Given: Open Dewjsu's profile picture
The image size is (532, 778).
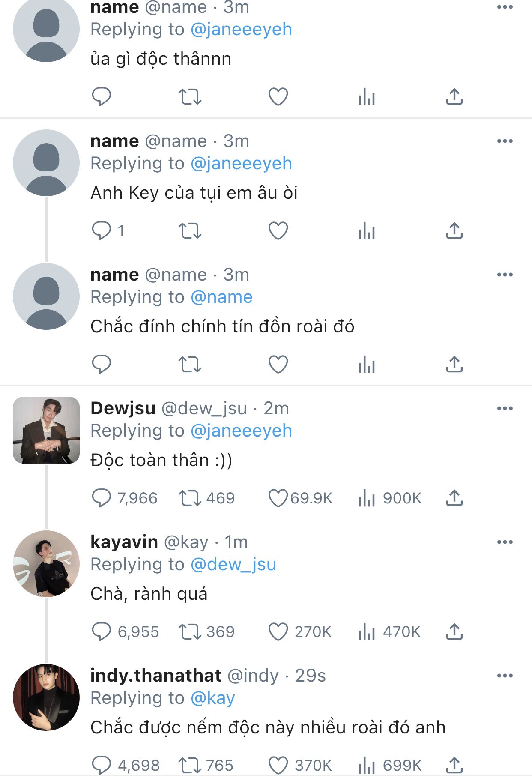Looking at the screenshot, I should tap(46, 430).
